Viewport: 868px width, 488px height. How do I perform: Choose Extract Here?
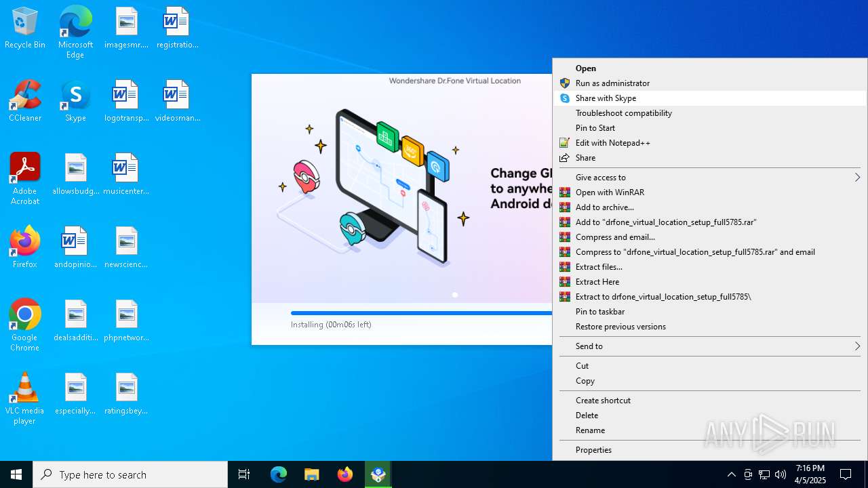coord(711,281)
